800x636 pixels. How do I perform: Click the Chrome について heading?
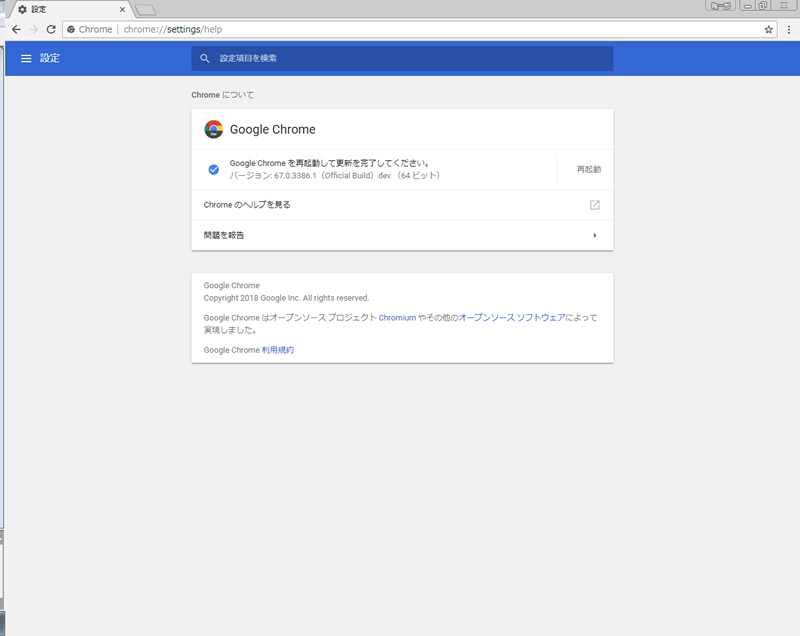click(222, 95)
